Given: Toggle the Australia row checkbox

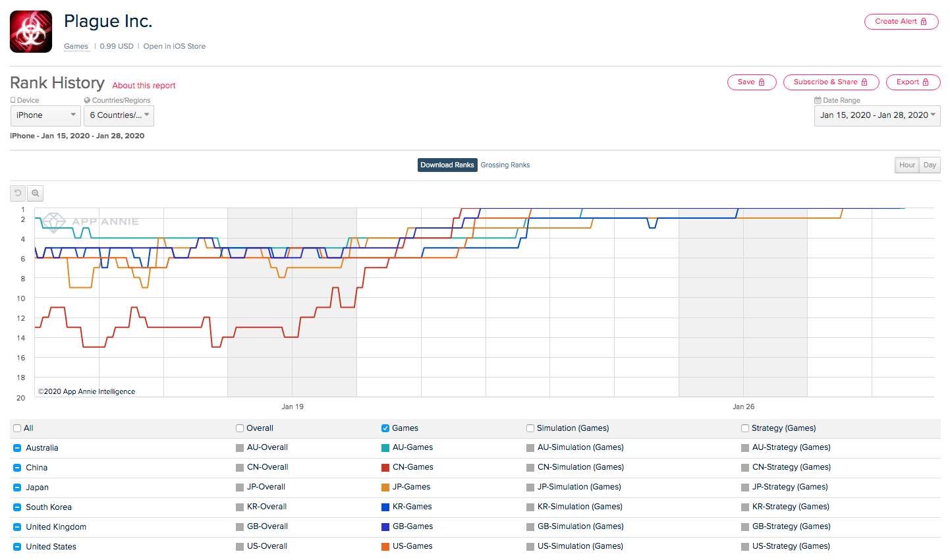Looking at the screenshot, I should click(17, 448).
